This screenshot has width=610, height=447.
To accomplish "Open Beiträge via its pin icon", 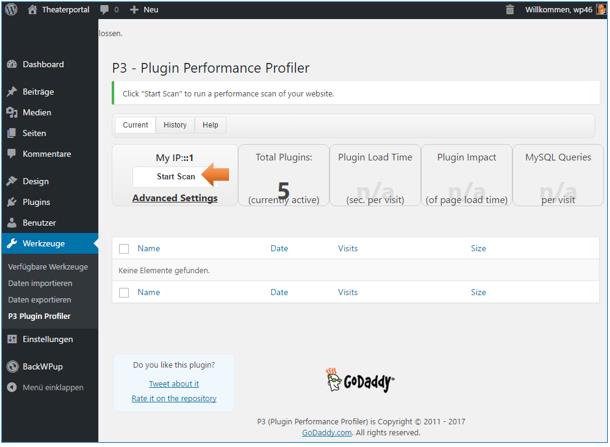I will pyautogui.click(x=11, y=92).
